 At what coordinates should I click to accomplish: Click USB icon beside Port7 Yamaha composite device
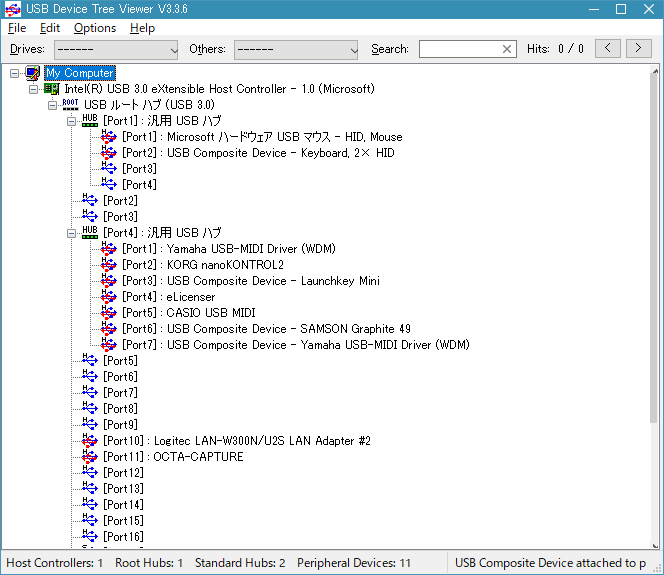[109, 345]
